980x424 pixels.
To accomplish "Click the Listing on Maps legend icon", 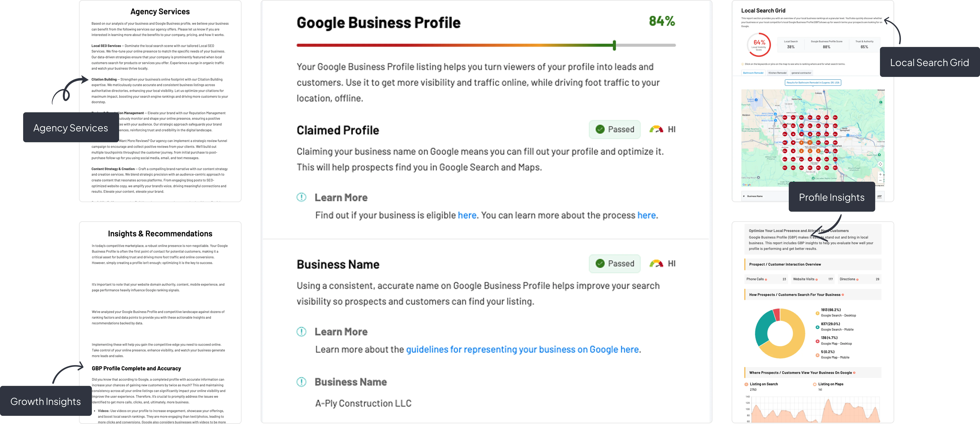I will 814,384.
